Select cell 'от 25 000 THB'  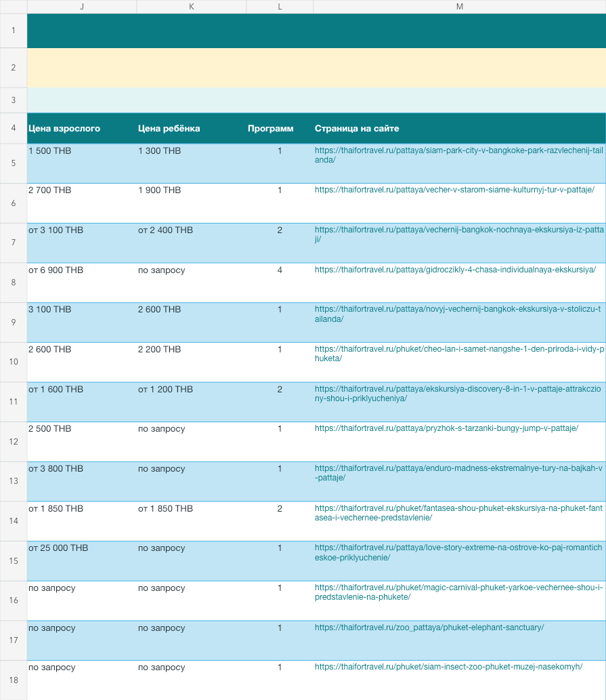[x=82, y=560]
